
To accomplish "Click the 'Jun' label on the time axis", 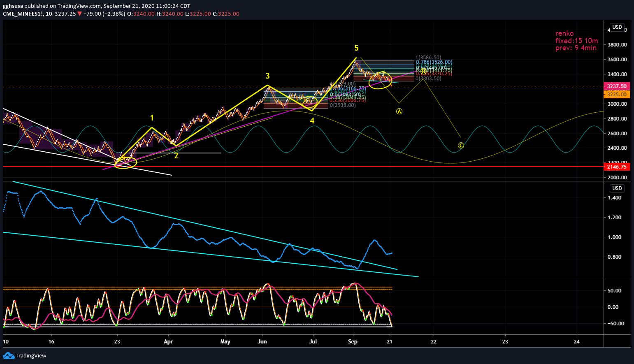I will (262, 341).
